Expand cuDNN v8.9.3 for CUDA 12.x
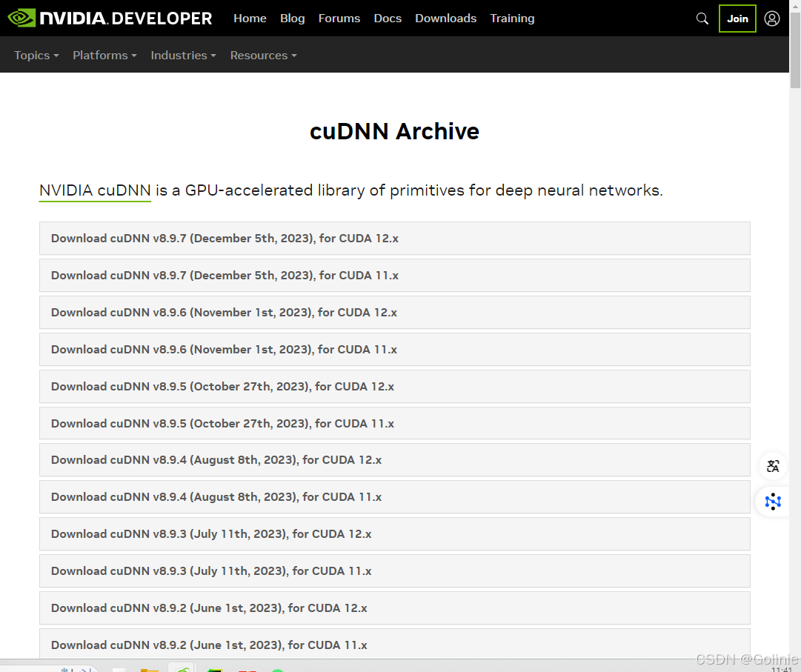 (395, 534)
